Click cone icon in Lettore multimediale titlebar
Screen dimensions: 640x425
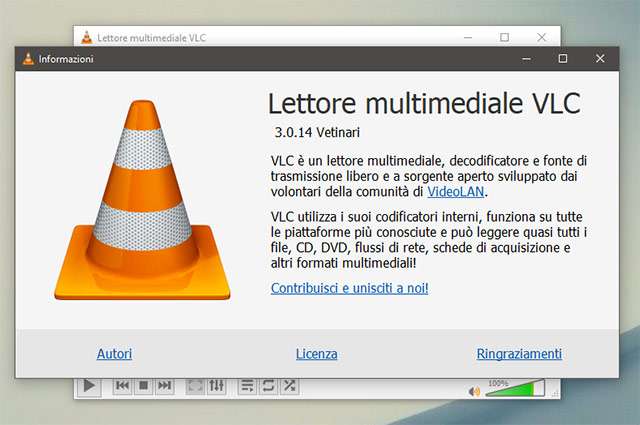pos(87,38)
